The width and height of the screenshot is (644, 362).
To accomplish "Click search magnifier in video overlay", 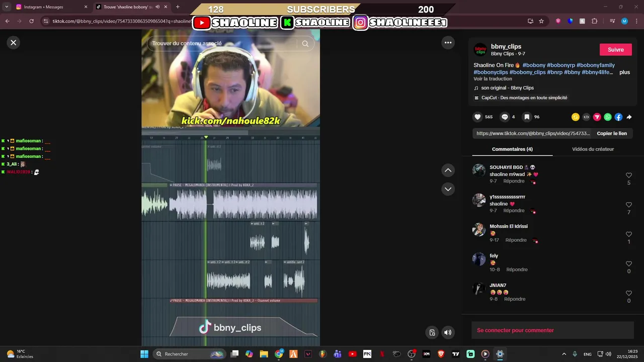I will [x=305, y=44].
